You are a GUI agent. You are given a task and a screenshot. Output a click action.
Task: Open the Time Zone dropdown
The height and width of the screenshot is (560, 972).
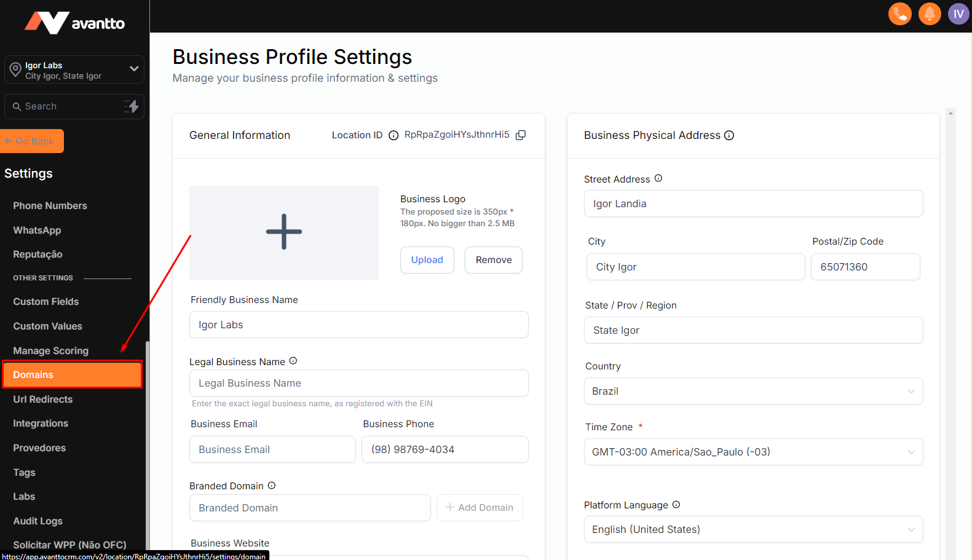(x=753, y=452)
